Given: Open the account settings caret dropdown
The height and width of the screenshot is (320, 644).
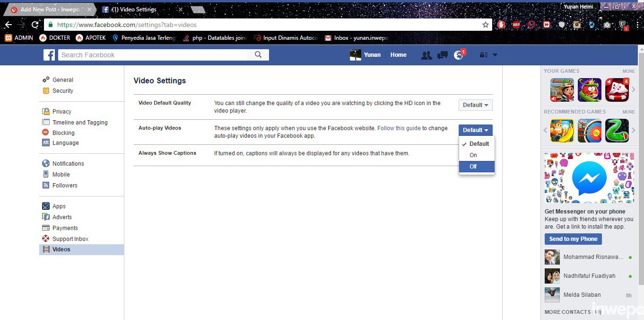Looking at the screenshot, I should (495, 55).
